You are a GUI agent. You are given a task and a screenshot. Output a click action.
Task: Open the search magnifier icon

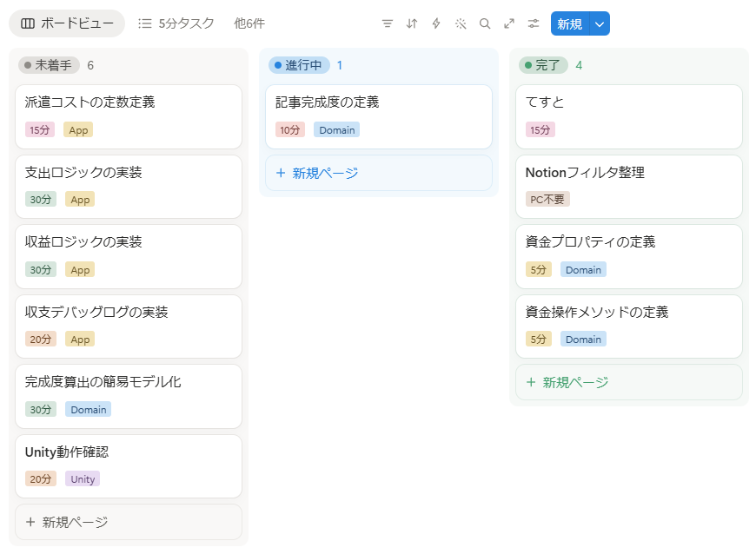pos(485,23)
